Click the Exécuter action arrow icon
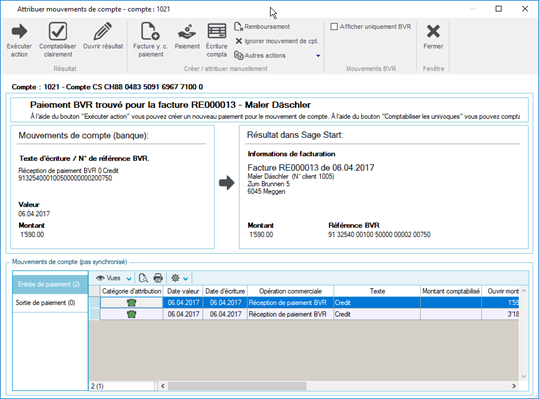539x399 pixels. point(19,32)
